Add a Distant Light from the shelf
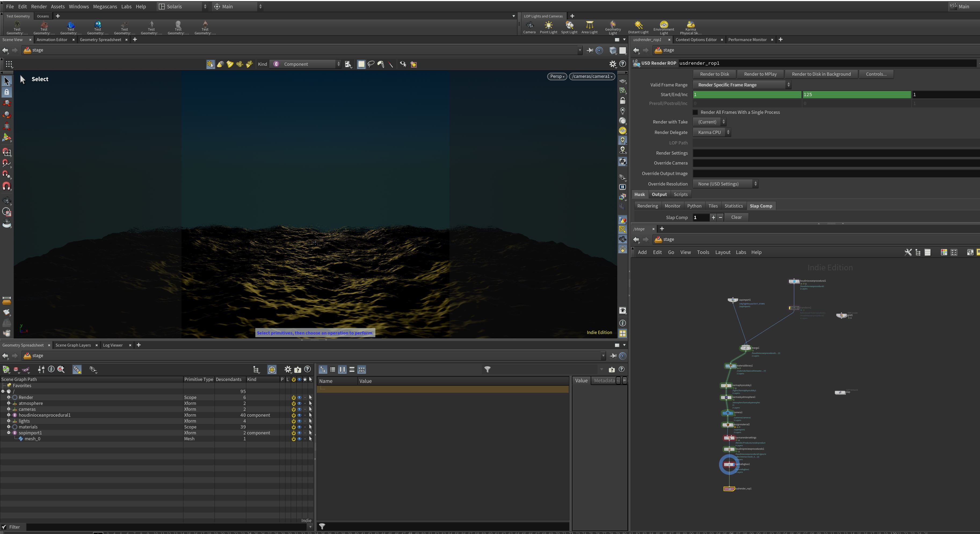The height and width of the screenshot is (534, 980). coord(638,27)
